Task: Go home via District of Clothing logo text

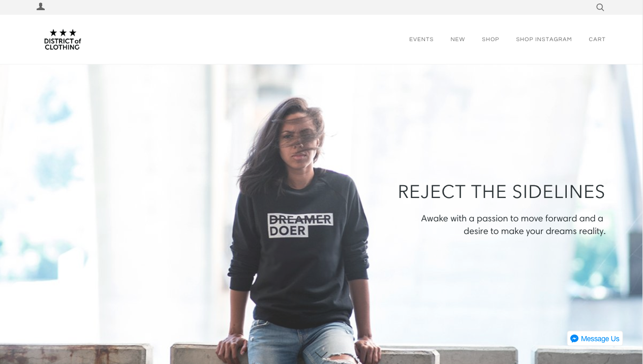Action: (x=63, y=44)
